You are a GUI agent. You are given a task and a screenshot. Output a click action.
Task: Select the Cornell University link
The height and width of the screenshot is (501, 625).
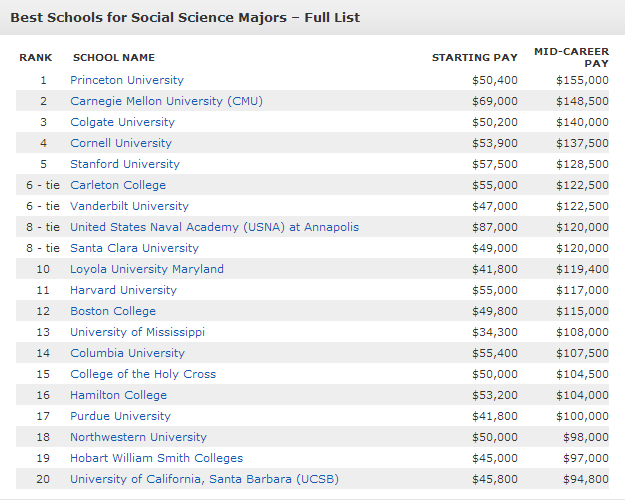(x=121, y=143)
